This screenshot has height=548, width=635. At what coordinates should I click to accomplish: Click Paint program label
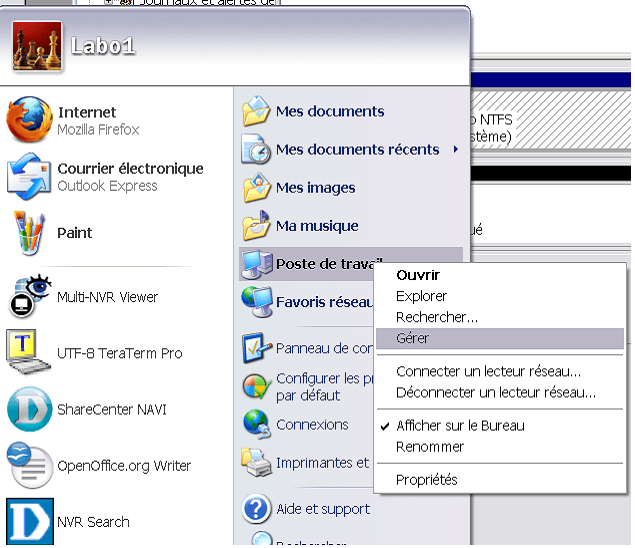click(75, 233)
